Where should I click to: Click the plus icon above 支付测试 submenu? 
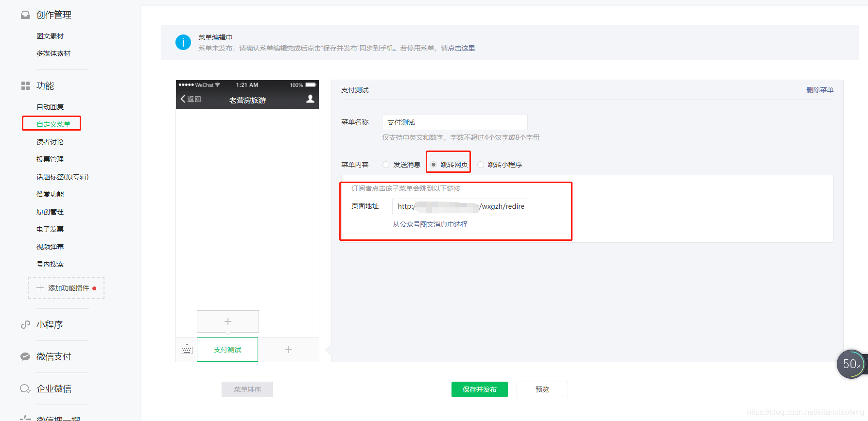[227, 321]
